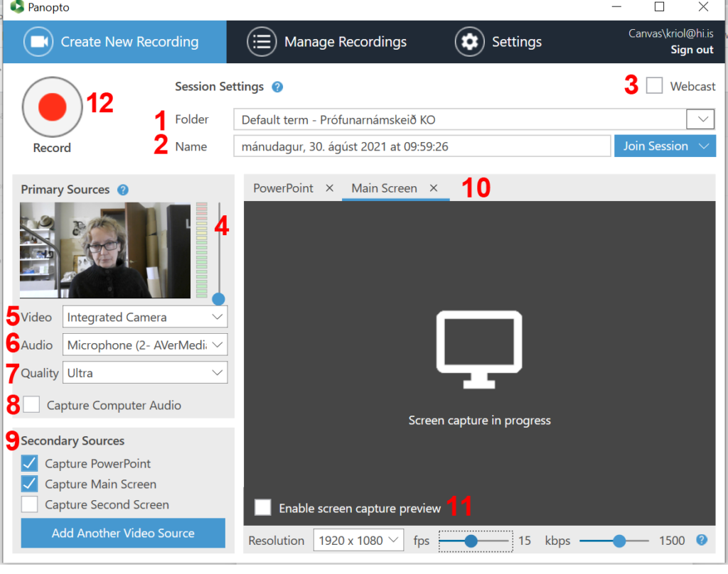Open the Quality dropdown set to Ultra
Image resolution: width=728 pixels, height=574 pixels.
[x=145, y=373]
